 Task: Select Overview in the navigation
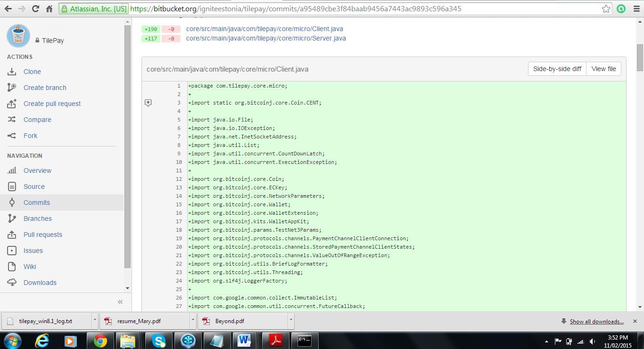pyautogui.click(x=38, y=170)
